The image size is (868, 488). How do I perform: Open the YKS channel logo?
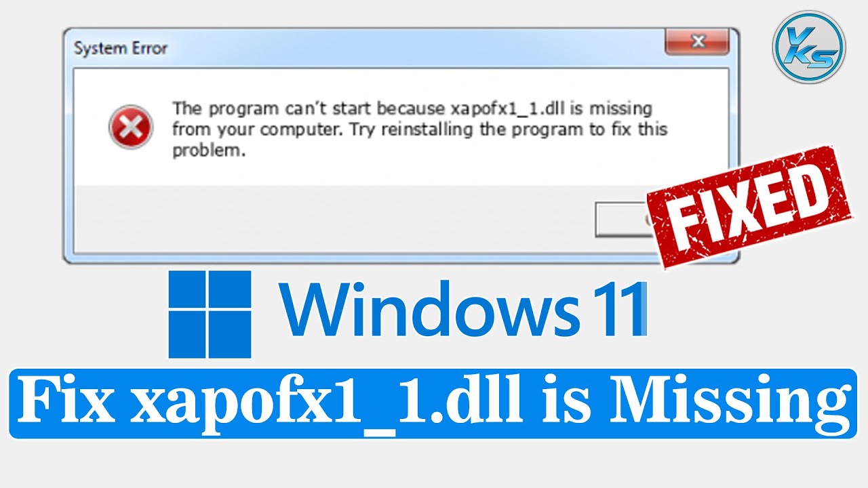pyautogui.click(x=808, y=47)
